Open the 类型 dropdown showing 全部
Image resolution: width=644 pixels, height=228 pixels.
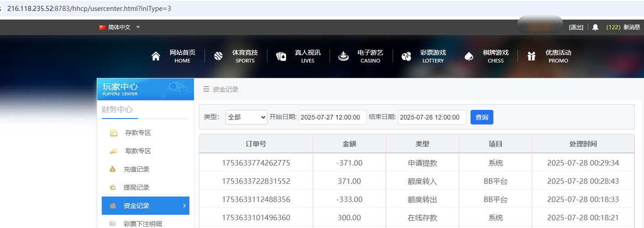click(x=246, y=117)
